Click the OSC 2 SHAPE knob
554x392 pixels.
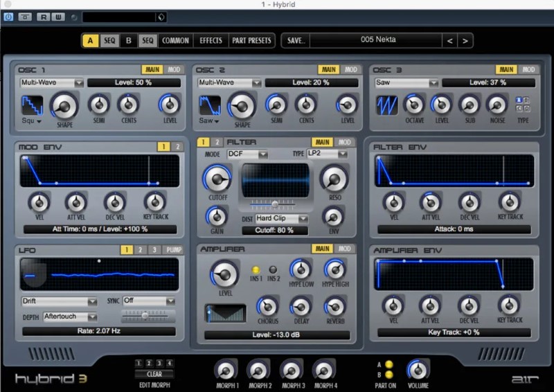[x=242, y=106]
